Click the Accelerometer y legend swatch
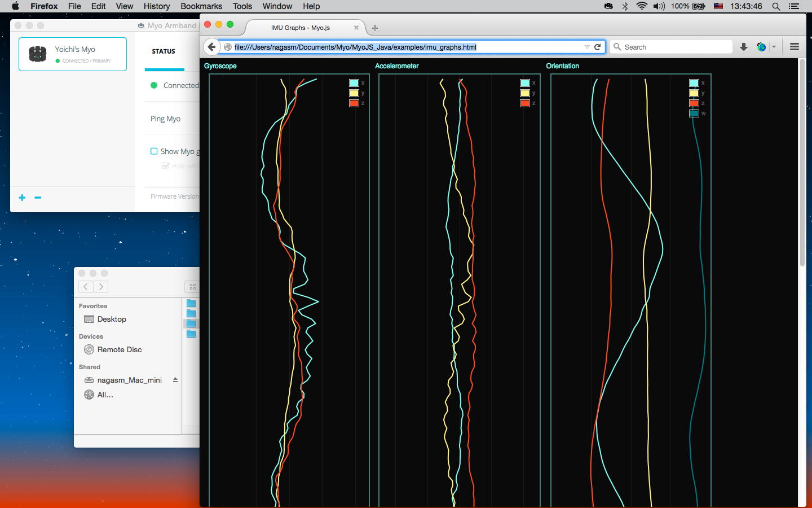 click(525, 93)
